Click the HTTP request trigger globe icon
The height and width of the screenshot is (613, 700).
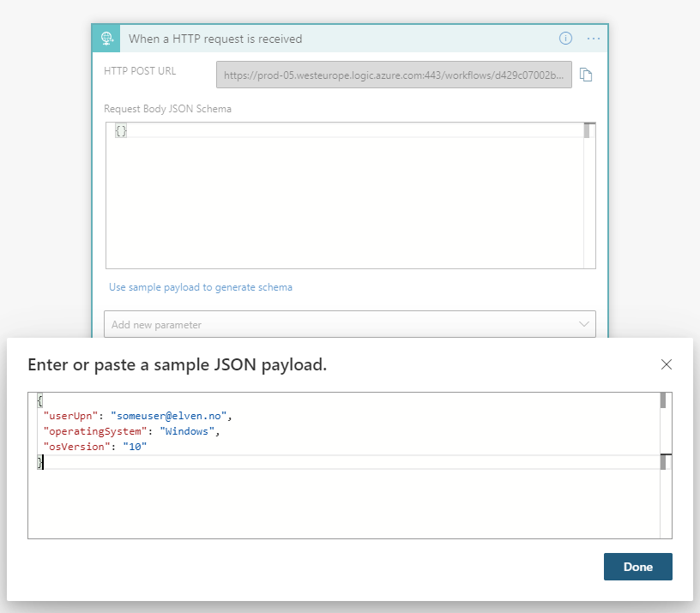(106, 39)
